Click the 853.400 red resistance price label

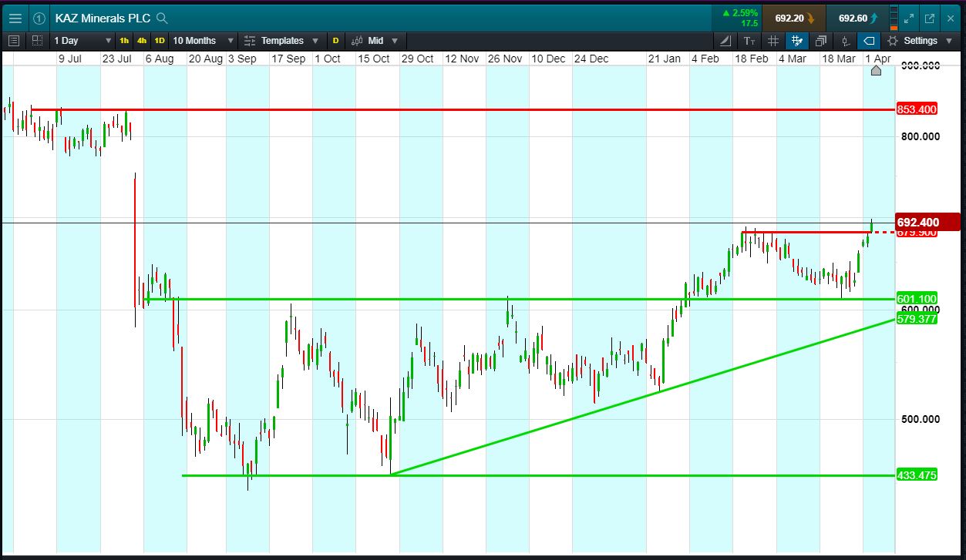917,109
